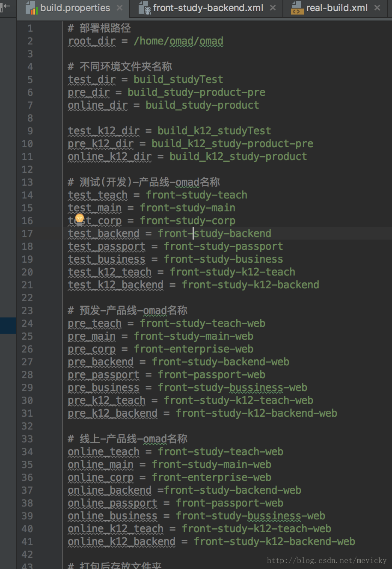Close the build.properties tab

(x=120, y=8)
